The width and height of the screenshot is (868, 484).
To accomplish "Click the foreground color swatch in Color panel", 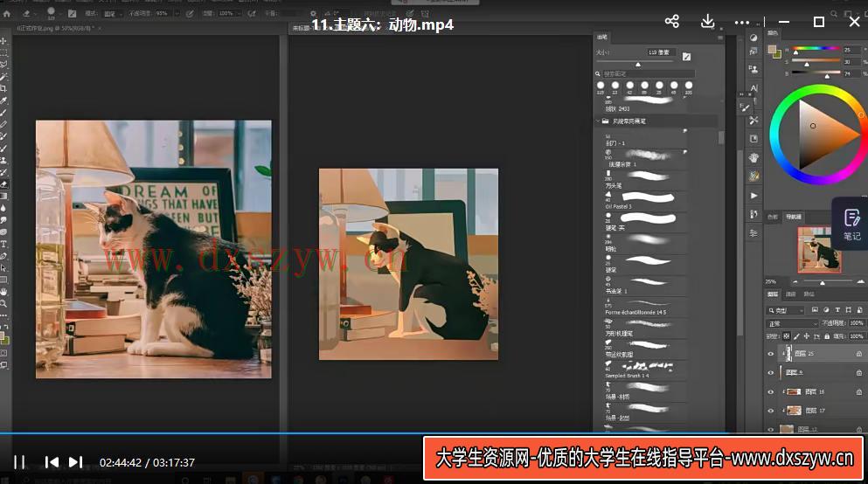I will (x=772, y=50).
